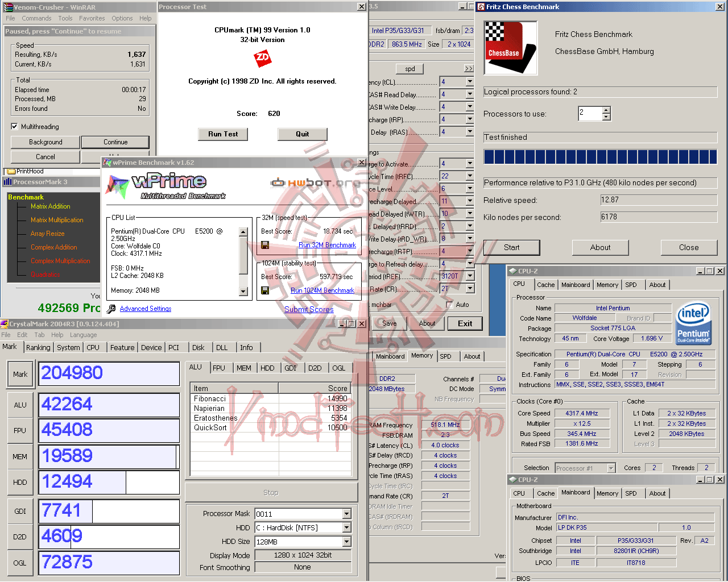Click the HWBOT.org logo in wPrime
728x582 pixels.
(315, 182)
